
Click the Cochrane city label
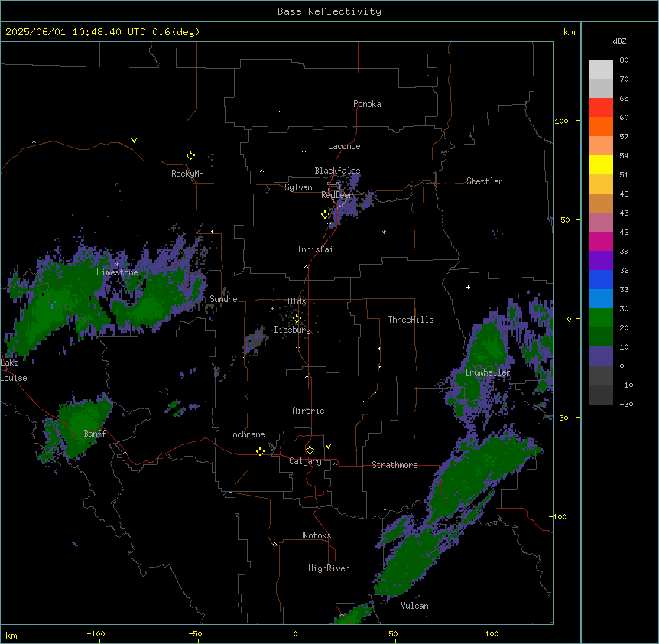(246, 434)
